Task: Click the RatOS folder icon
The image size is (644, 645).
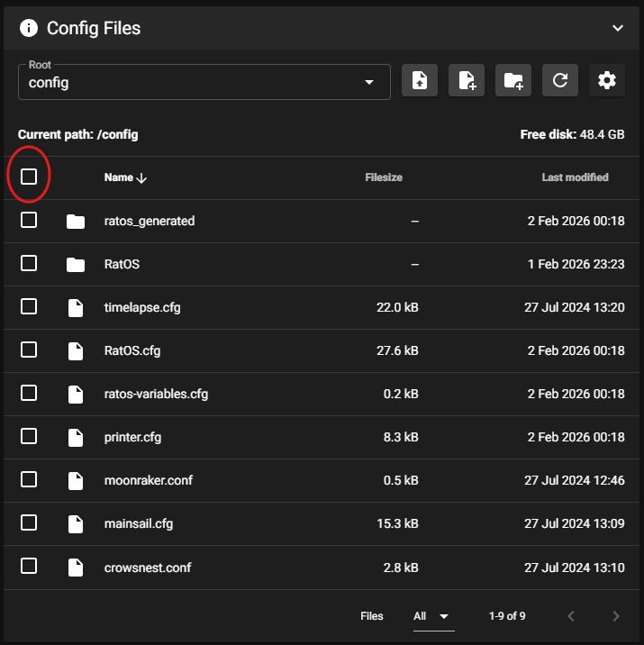Action: click(x=76, y=265)
